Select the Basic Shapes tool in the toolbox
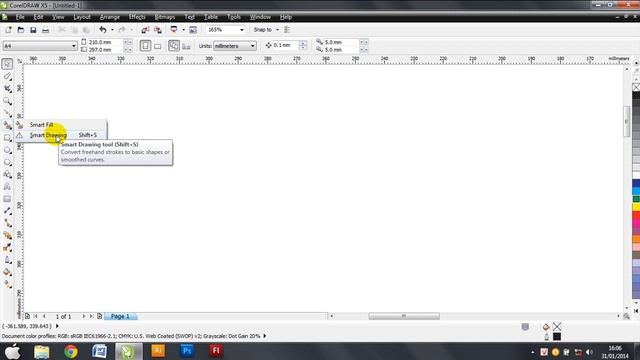Screen dimensions: 640x360 7,175
